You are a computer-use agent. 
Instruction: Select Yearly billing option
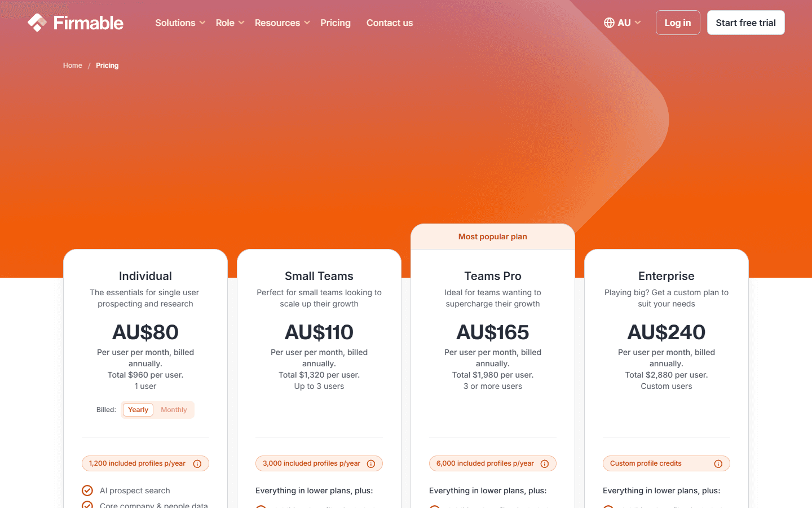(138, 409)
